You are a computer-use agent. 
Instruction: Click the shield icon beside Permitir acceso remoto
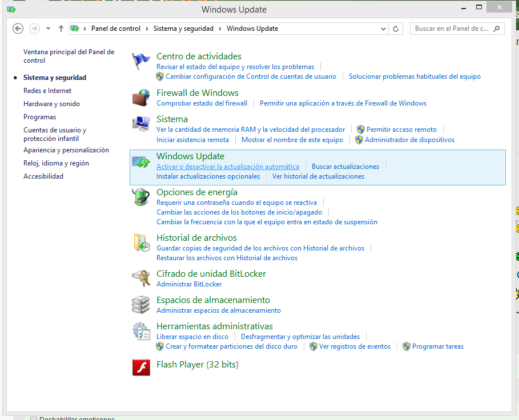tap(361, 130)
